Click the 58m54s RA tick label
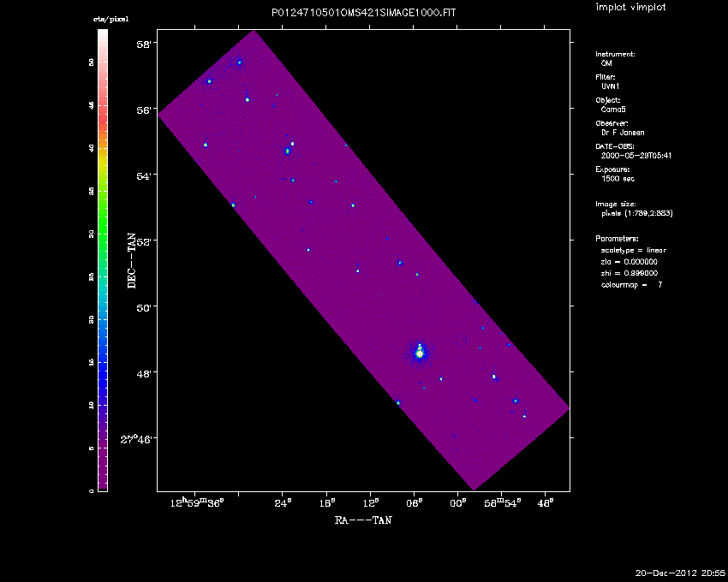The image size is (728, 582). click(503, 502)
